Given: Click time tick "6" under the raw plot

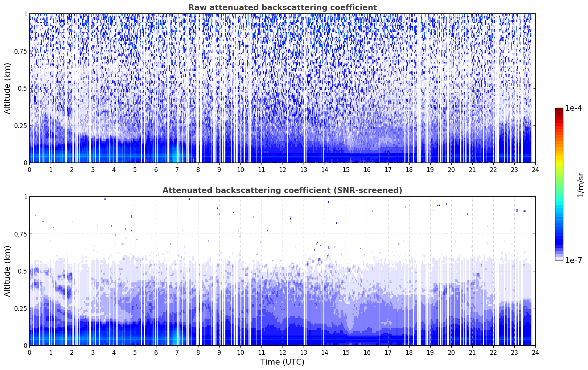Looking at the screenshot, I should point(156,169).
